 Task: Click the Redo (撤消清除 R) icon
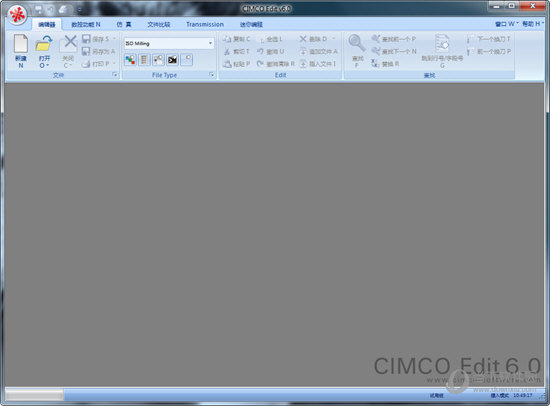click(260, 64)
